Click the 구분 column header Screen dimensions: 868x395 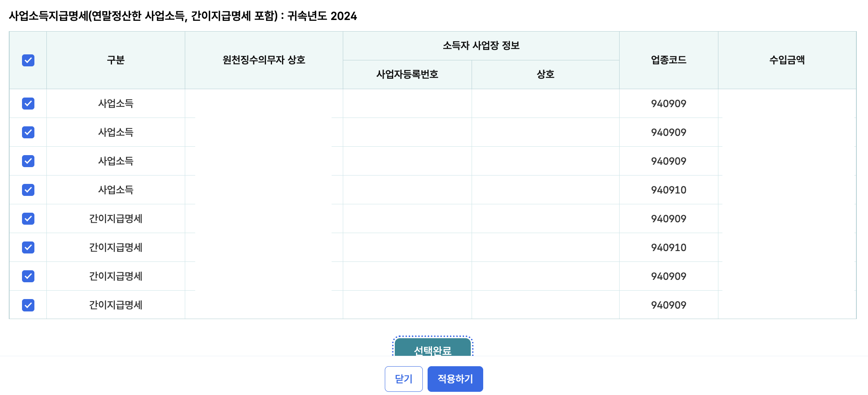coord(116,60)
